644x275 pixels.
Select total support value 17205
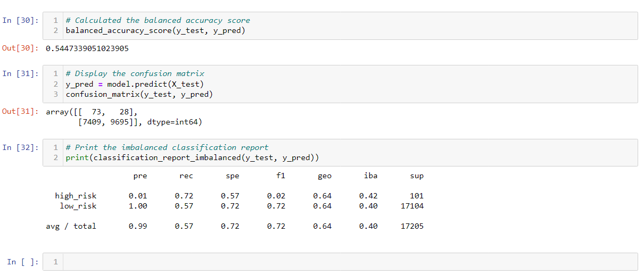[x=412, y=226]
